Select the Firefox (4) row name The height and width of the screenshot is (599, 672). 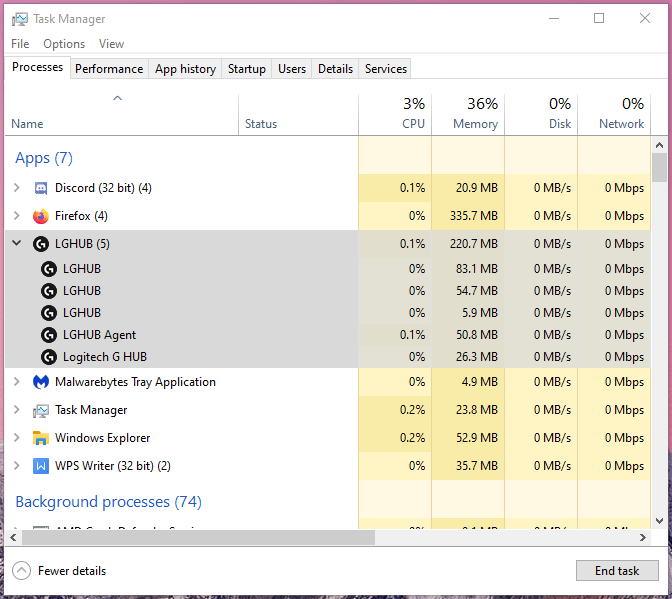pyautogui.click(x=81, y=216)
